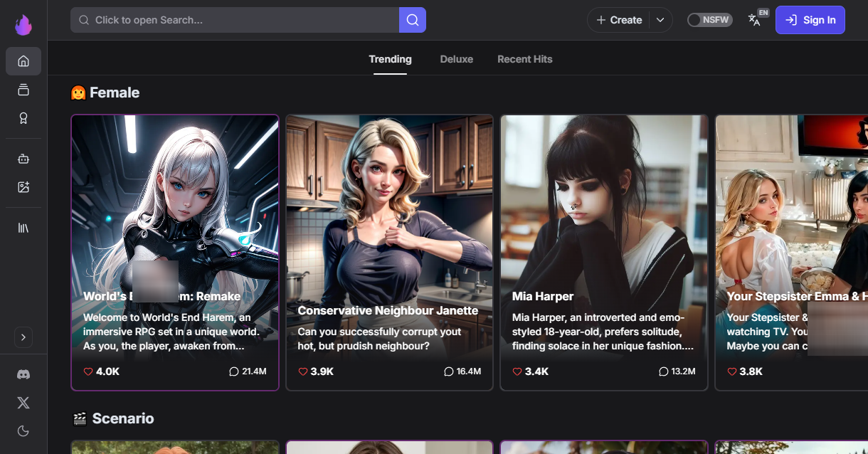The width and height of the screenshot is (868, 454).
Task: Toggle dark mode moon icon
Action: pyautogui.click(x=23, y=431)
